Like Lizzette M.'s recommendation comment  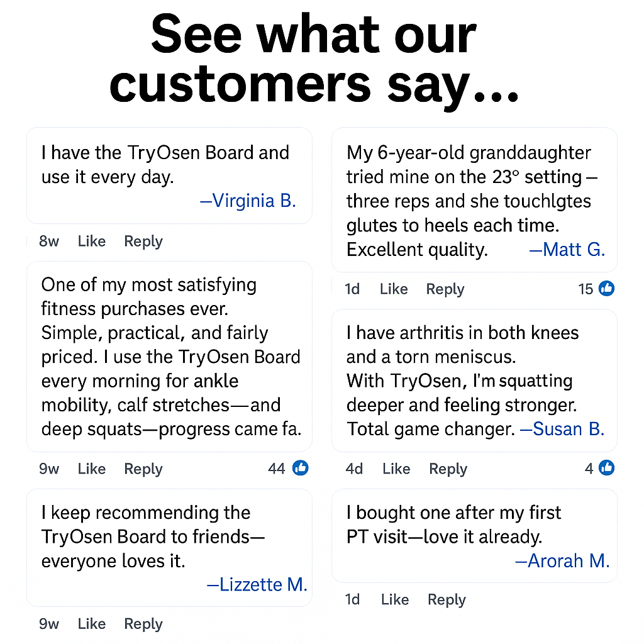click(x=92, y=624)
